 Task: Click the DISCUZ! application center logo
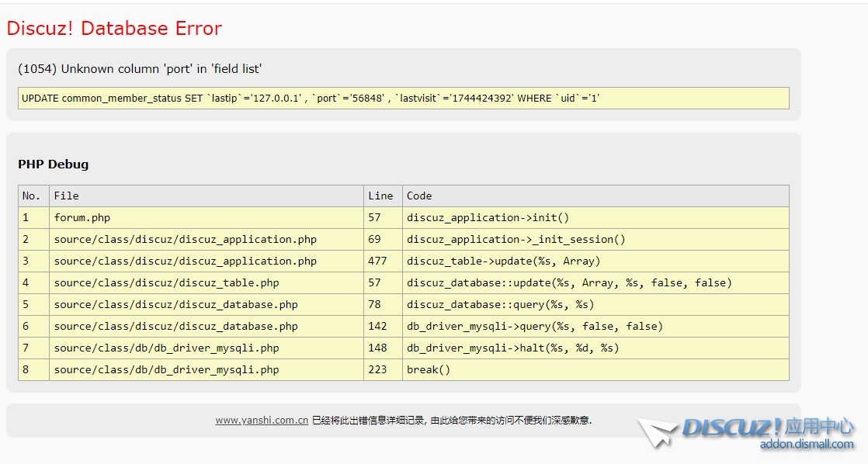(769, 427)
